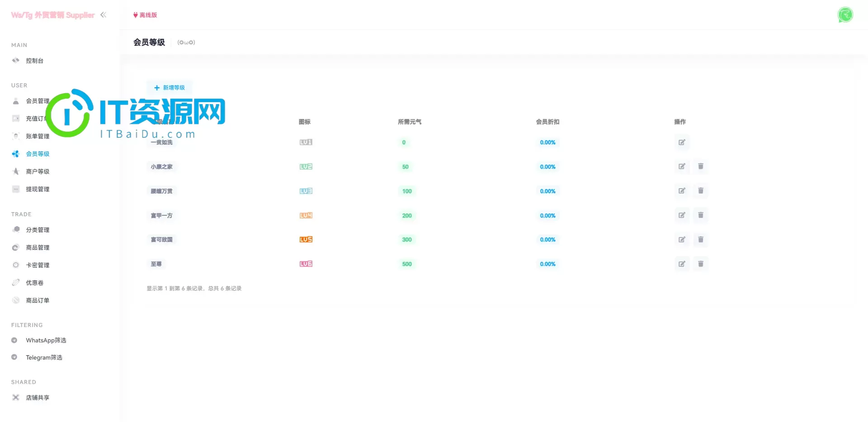The image size is (868, 422).
Task: Click the 商品管理 sidebar icon
Action: [16, 247]
